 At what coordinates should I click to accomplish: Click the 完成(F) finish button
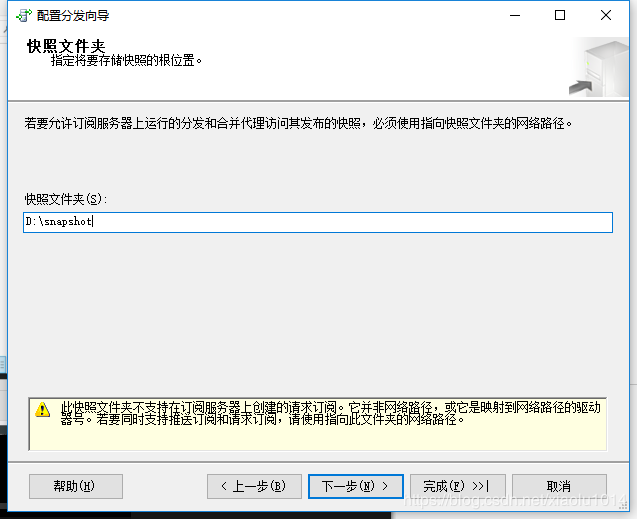pyautogui.click(x=458, y=486)
